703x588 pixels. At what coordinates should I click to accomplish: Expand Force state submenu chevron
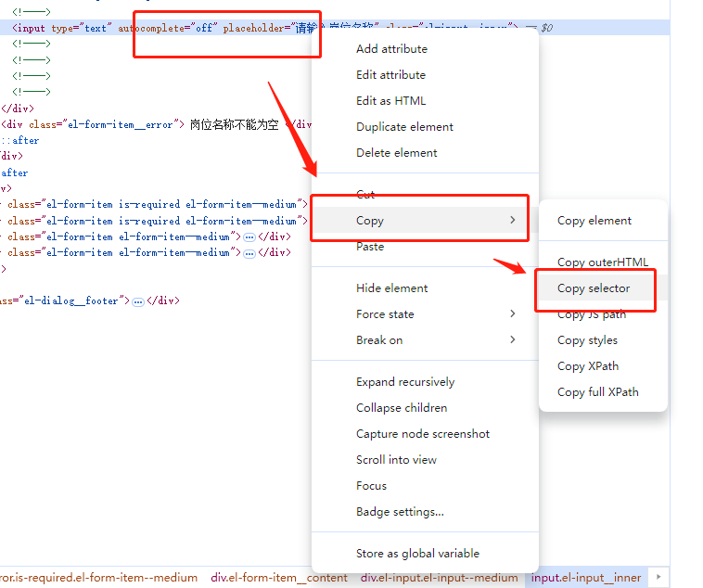(513, 313)
